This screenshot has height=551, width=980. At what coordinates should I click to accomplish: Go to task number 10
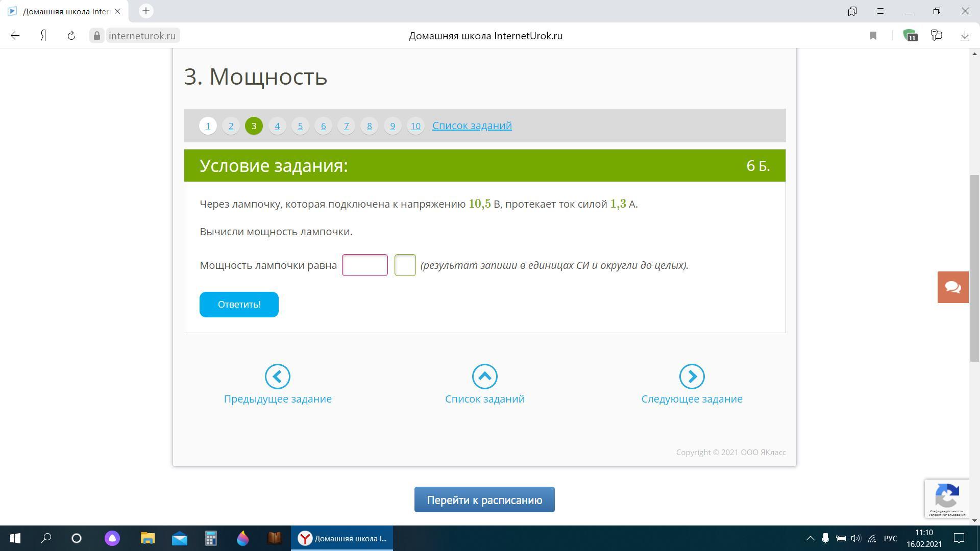click(415, 126)
